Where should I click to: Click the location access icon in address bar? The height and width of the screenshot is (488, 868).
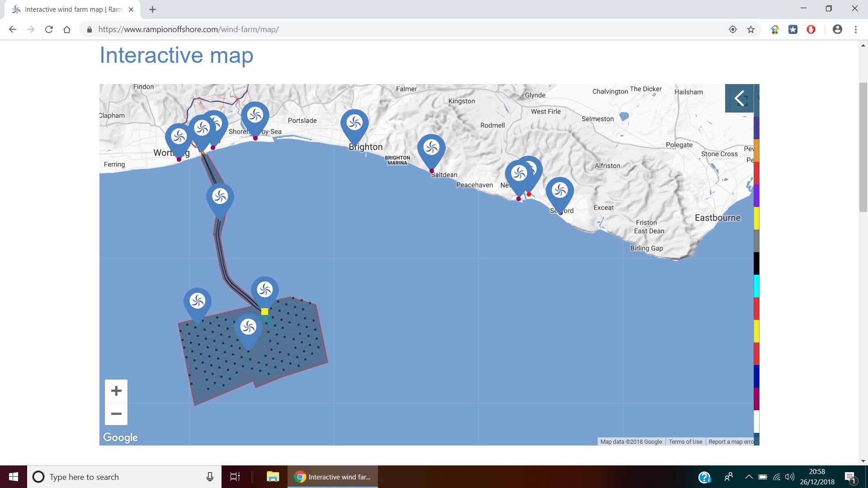point(733,29)
